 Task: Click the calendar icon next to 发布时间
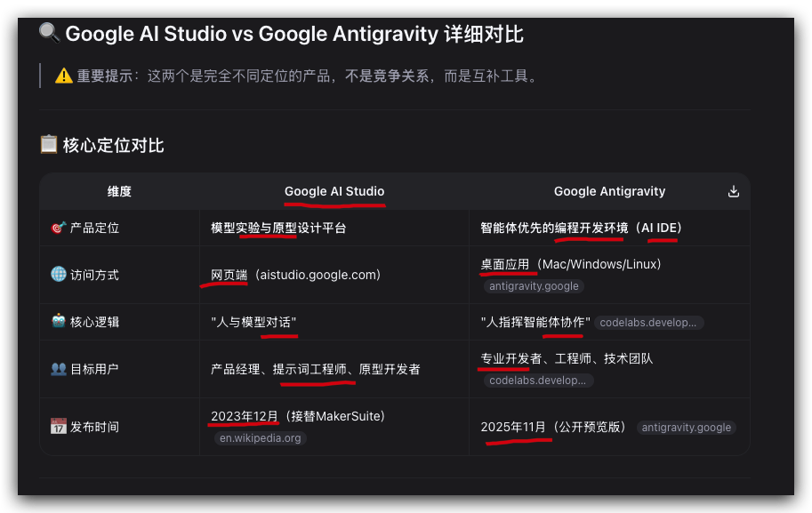pos(59,426)
